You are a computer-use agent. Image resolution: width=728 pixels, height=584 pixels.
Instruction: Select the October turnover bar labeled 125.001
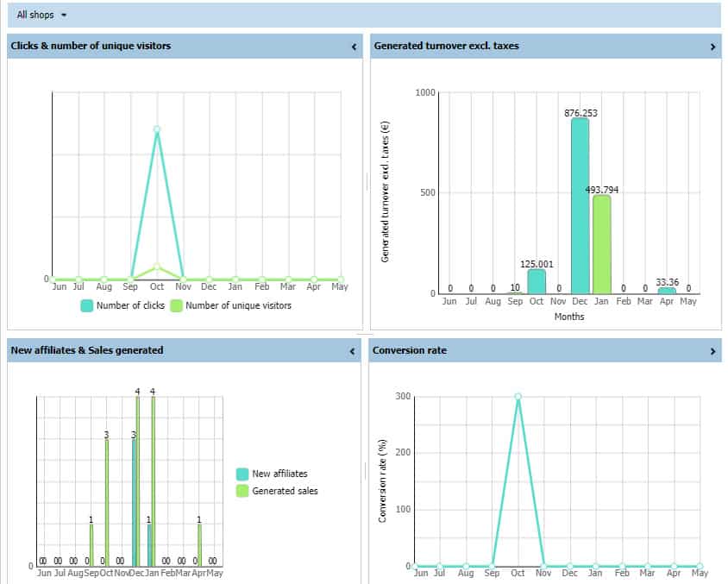tap(537, 281)
